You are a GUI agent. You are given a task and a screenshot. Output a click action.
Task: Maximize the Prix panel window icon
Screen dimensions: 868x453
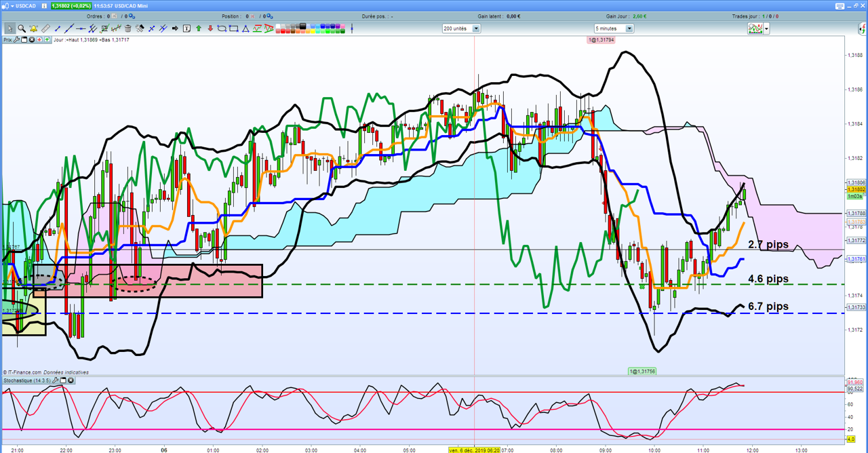point(24,40)
